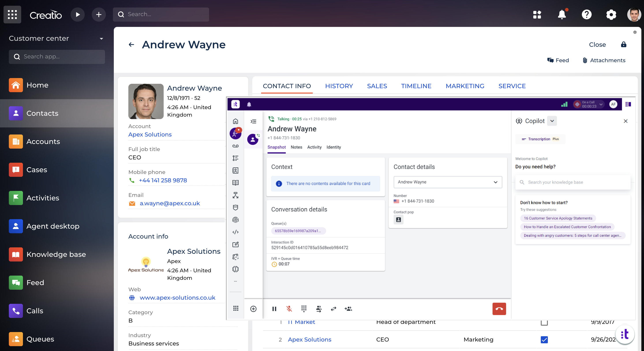
Task: Switch to the MARKETING tab
Action: [x=465, y=86]
